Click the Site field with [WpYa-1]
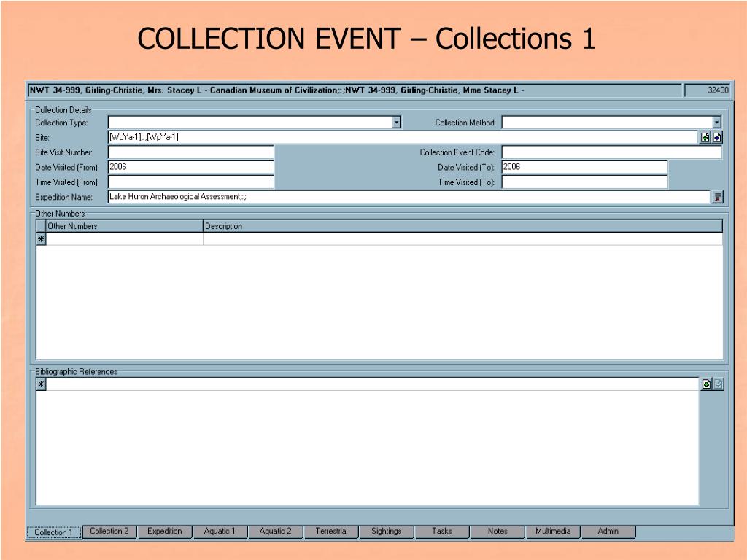This screenshot has height=560, width=747. [x=403, y=138]
